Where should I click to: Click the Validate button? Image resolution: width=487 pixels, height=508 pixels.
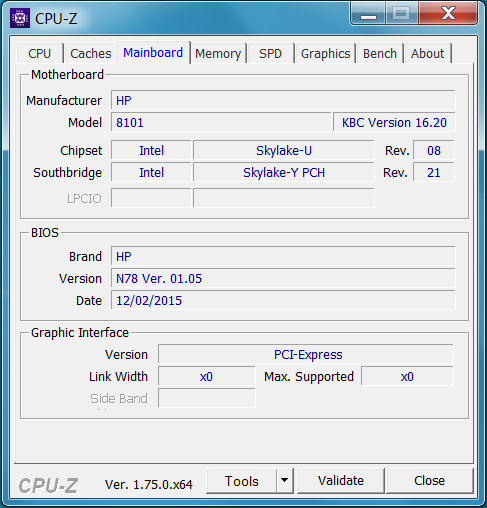click(x=341, y=480)
